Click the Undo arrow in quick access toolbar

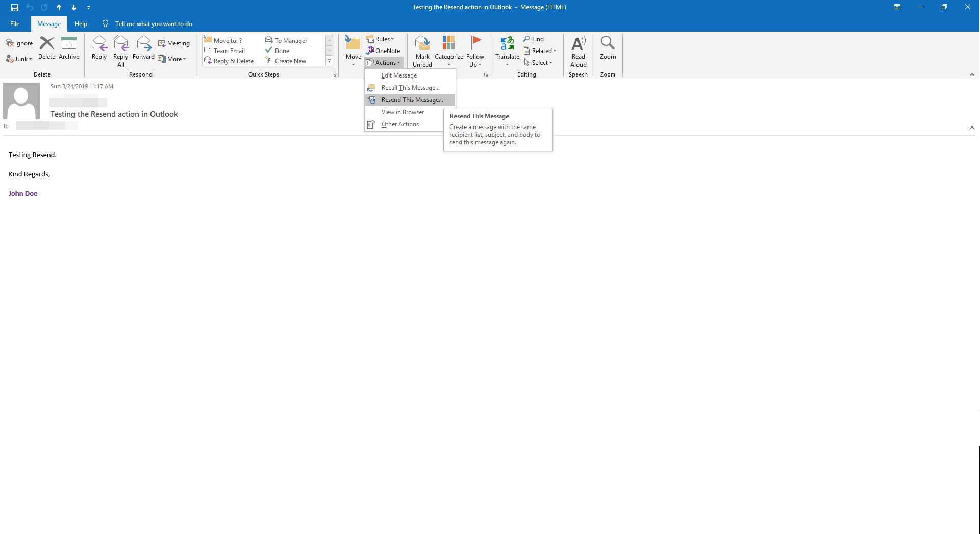pyautogui.click(x=30, y=7)
